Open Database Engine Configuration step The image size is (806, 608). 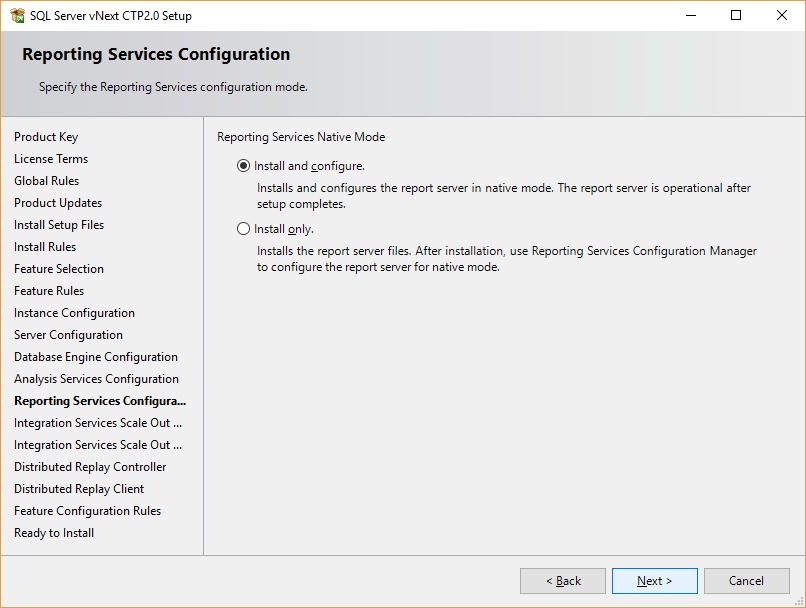pos(96,357)
